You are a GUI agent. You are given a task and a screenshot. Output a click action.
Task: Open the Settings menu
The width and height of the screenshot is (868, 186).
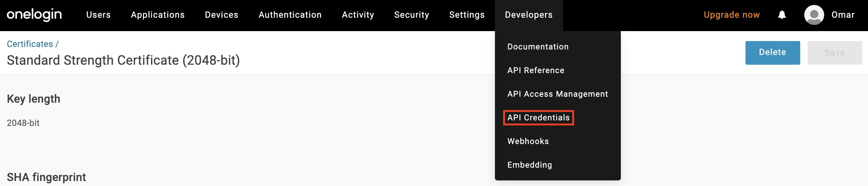pos(467,15)
